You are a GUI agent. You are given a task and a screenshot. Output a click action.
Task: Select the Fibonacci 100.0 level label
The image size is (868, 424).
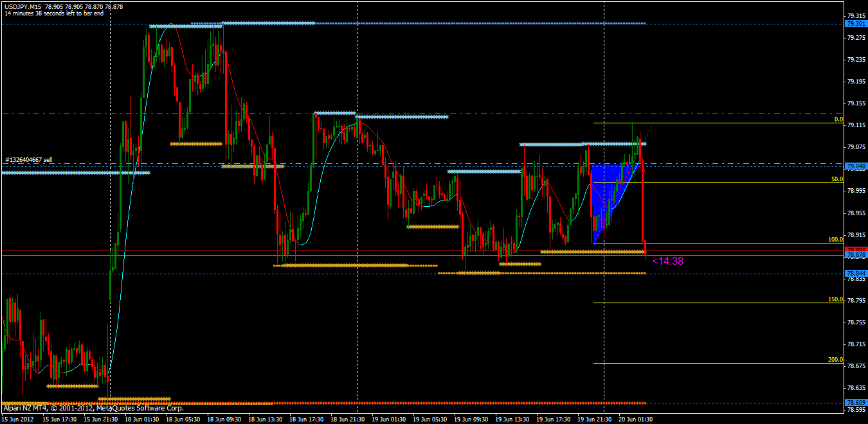pos(835,240)
